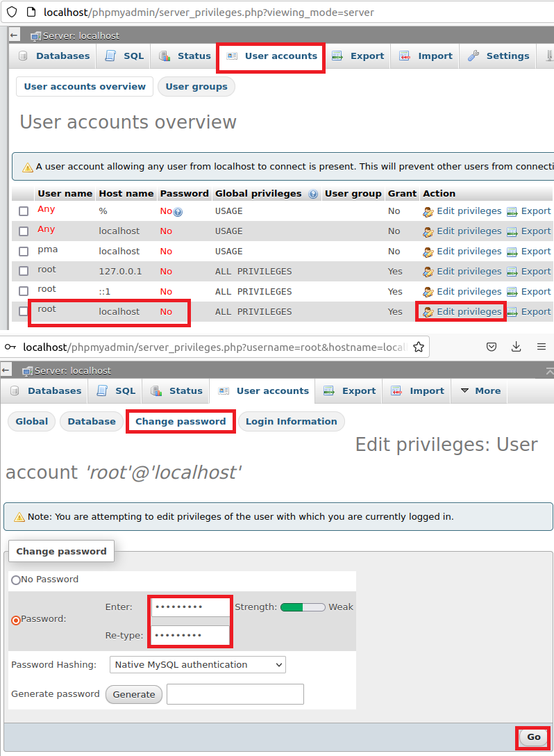Click the Export icon for pma user row
The image size is (554, 756).
[512, 252]
